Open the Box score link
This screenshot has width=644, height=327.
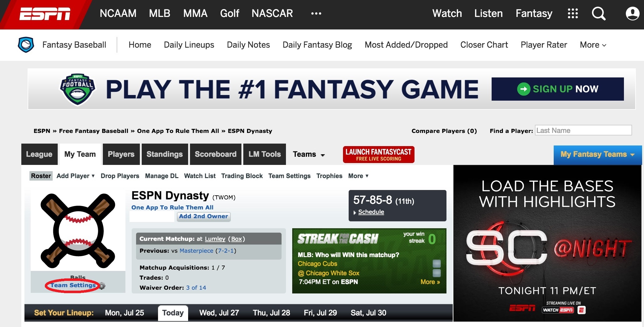pyautogui.click(x=237, y=239)
